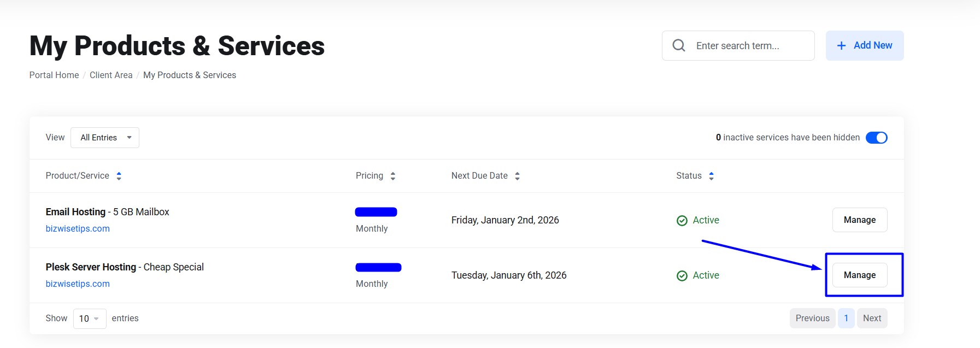Sort by Product/Service column arrows
The width and height of the screenshot is (980, 348).
point(119,176)
